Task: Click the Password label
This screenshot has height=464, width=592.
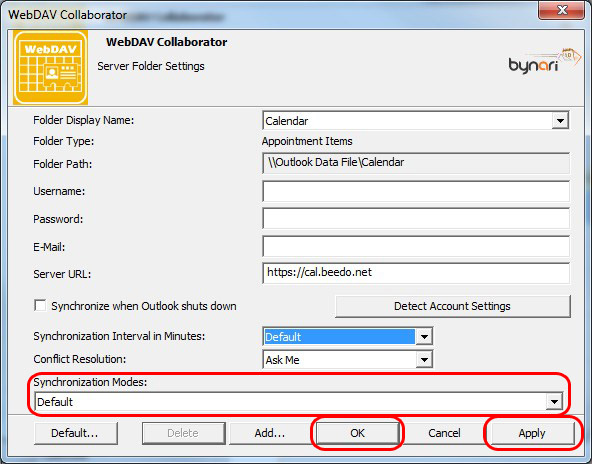Action: 58,219
